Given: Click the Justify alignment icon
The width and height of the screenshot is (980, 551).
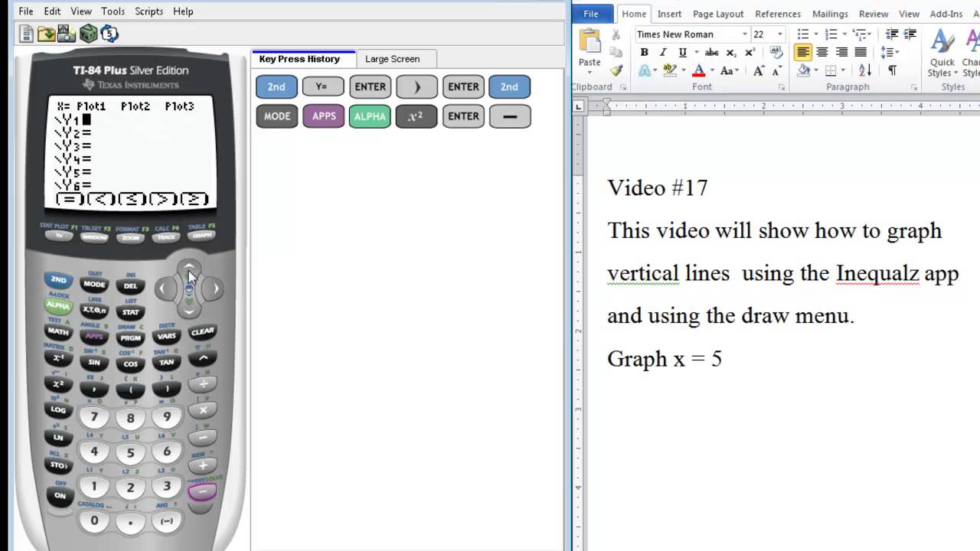Looking at the screenshot, I should click(861, 52).
